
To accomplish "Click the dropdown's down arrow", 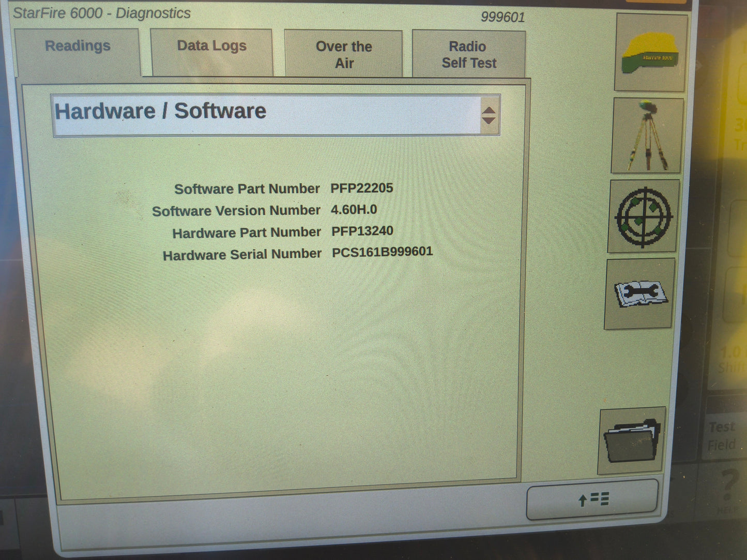I will pyautogui.click(x=489, y=119).
